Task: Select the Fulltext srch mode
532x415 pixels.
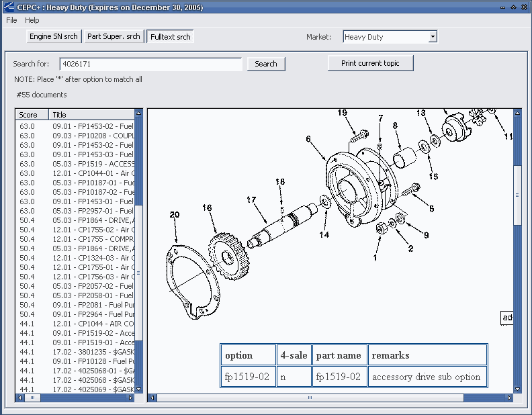Action: [170, 36]
